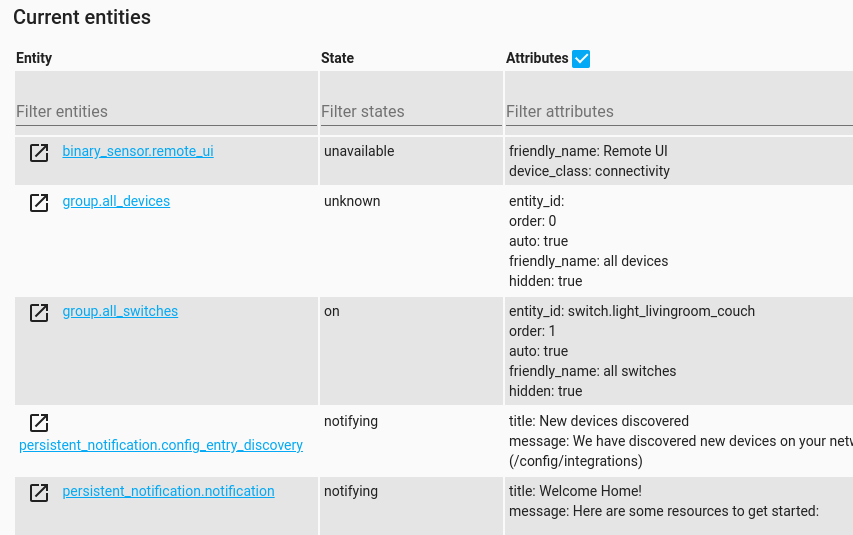Select the group.all_devices entity link
The height and width of the screenshot is (535, 853).
116,201
